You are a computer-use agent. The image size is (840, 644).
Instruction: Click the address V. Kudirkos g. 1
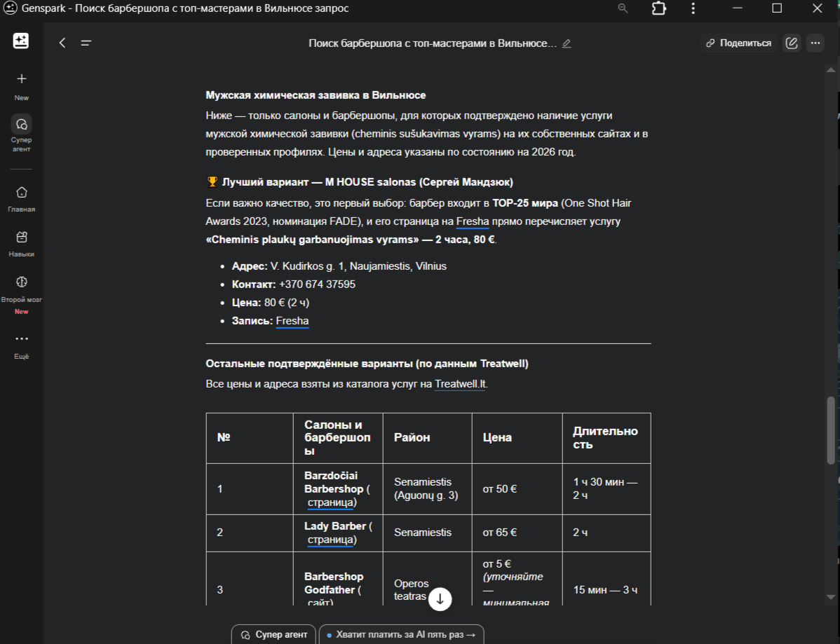308,266
